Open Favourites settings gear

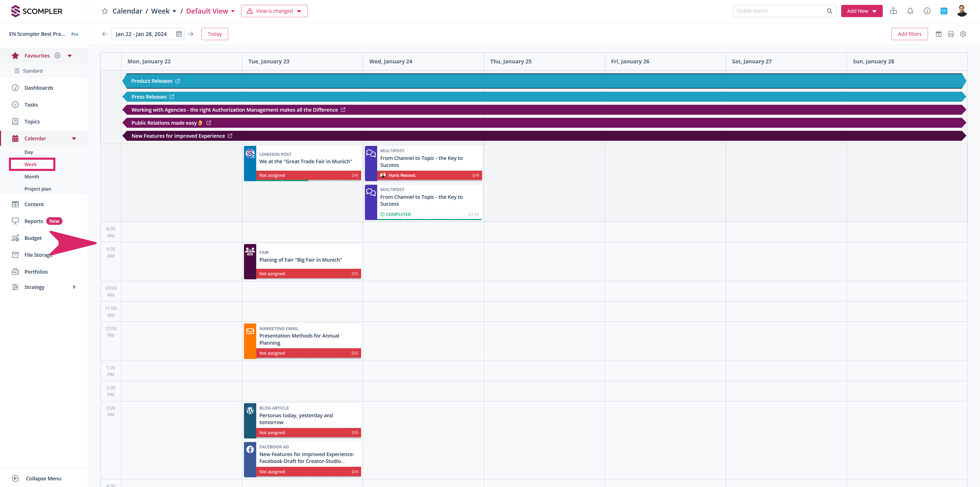[x=57, y=56]
